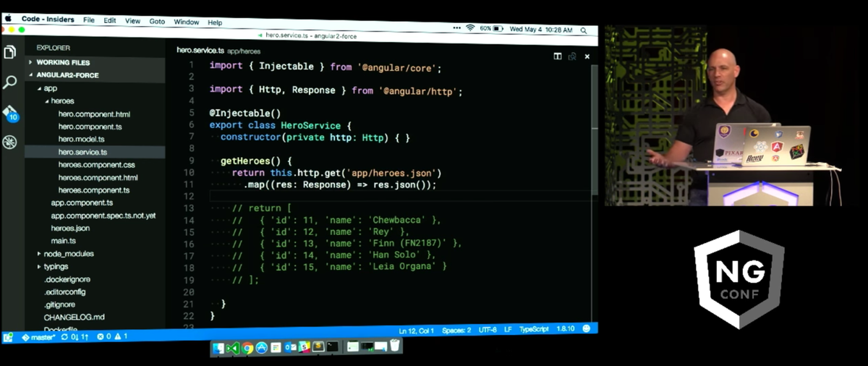Click the Spaces: 2 indentation setting

tap(456, 330)
